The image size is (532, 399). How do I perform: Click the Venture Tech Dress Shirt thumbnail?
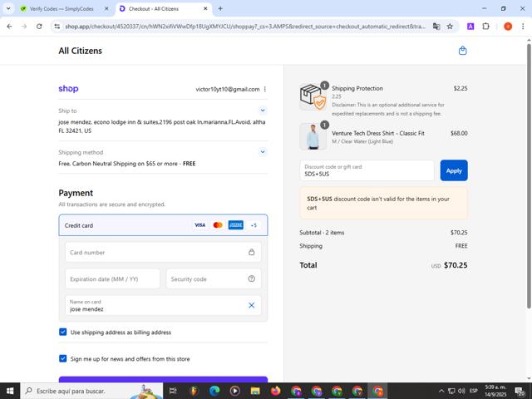[x=313, y=136]
